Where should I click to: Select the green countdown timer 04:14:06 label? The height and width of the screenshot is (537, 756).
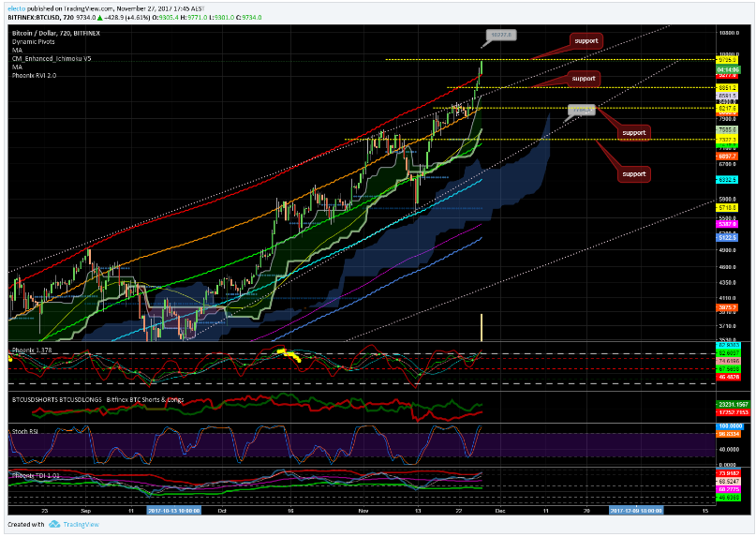click(x=728, y=70)
